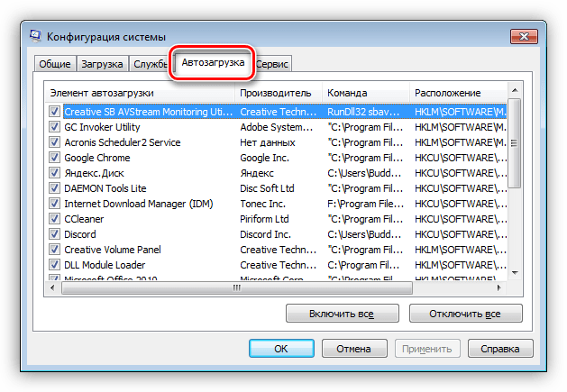Click the RunDll32 sbav... command cell

coord(363,112)
